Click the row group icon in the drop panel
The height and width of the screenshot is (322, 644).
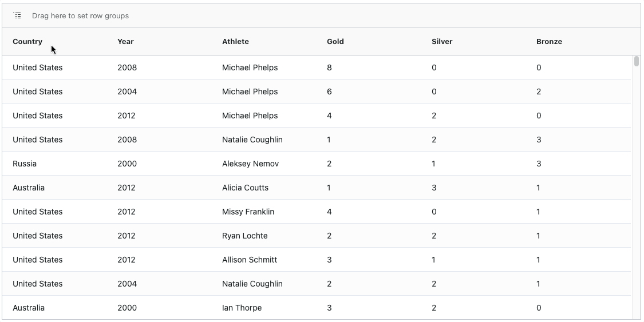17,15
